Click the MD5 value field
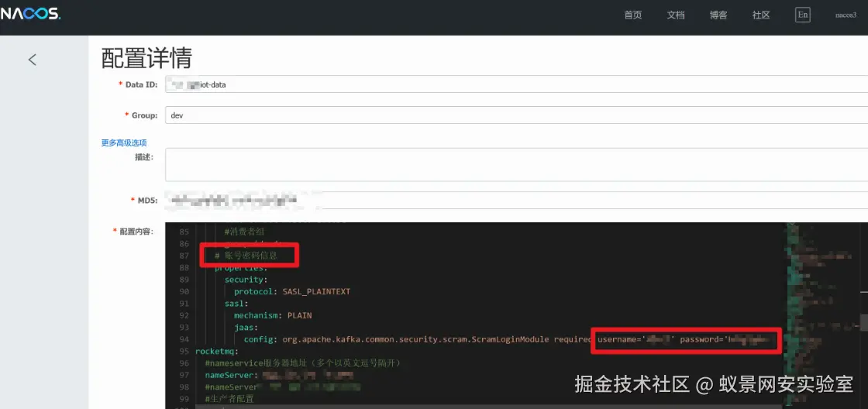Screen dimensions: 868x409 [x=516, y=200]
